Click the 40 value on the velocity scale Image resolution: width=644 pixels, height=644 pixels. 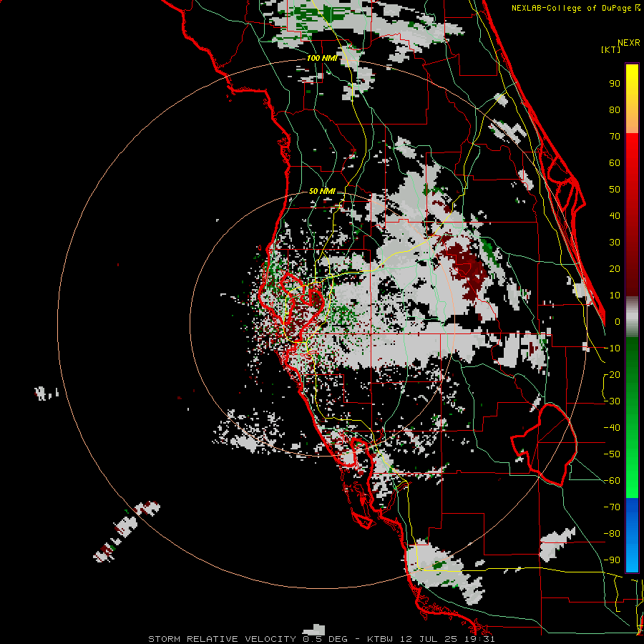615,215
